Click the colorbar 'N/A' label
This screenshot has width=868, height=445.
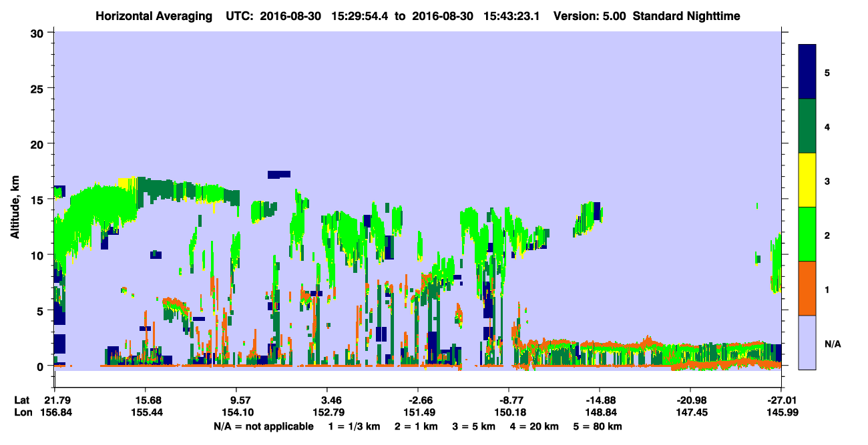[x=832, y=344]
